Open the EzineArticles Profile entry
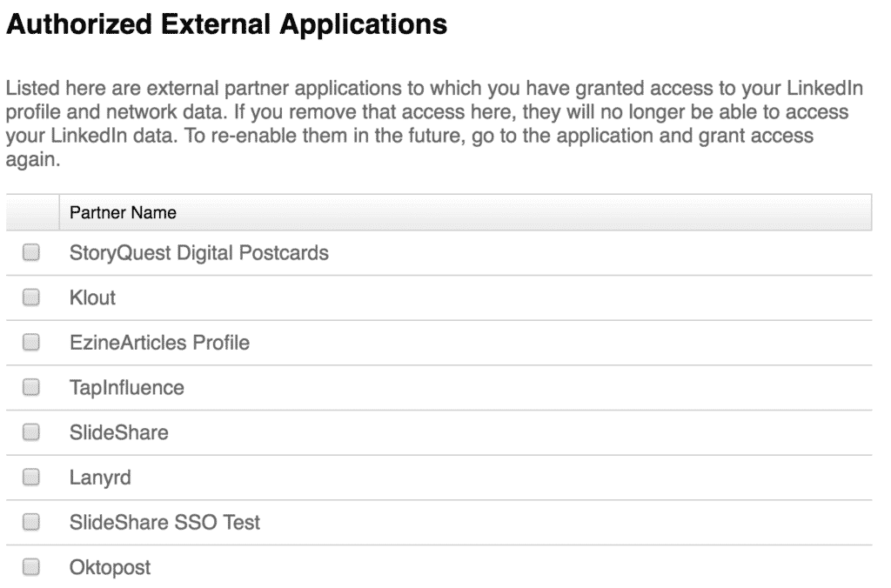 pyautogui.click(x=159, y=343)
